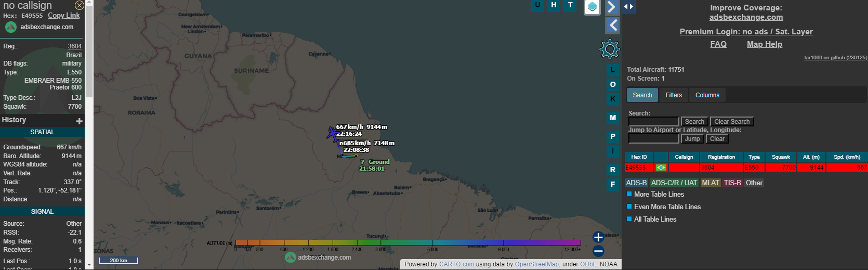Click the info panel scrollbar up arrow

coord(89,3)
